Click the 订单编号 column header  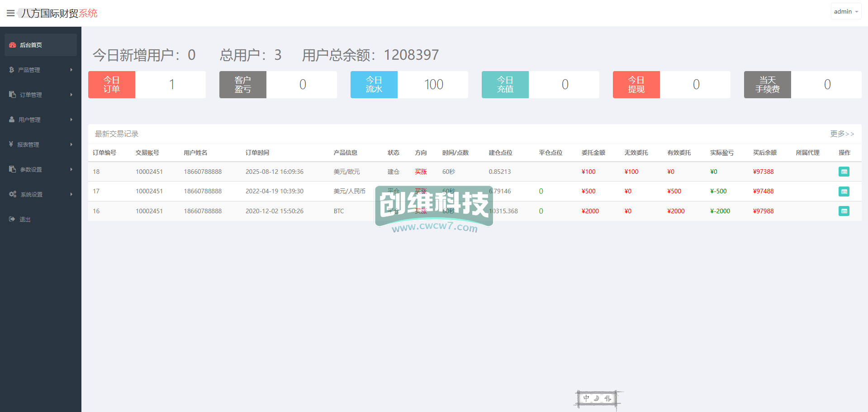(104, 153)
